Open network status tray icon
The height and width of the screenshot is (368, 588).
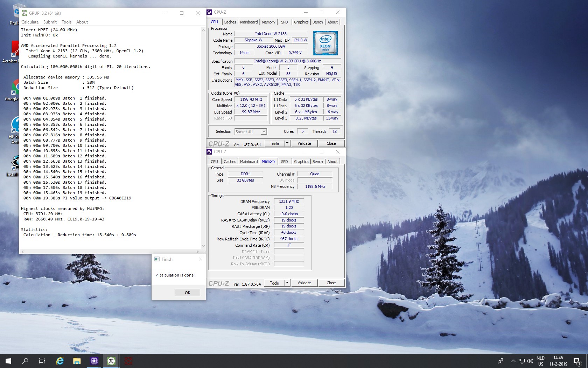point(521,361)
